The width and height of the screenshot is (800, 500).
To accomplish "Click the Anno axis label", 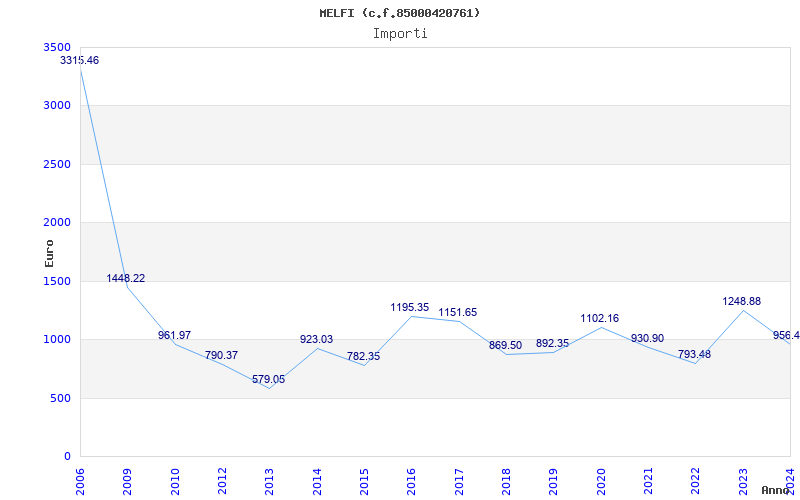I will (776, 490).
